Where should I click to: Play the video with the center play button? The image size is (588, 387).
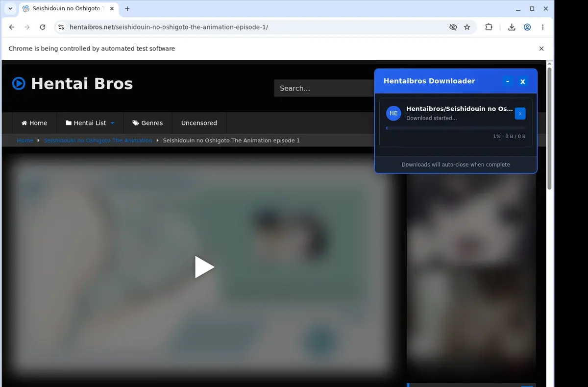tap(204, 267)
